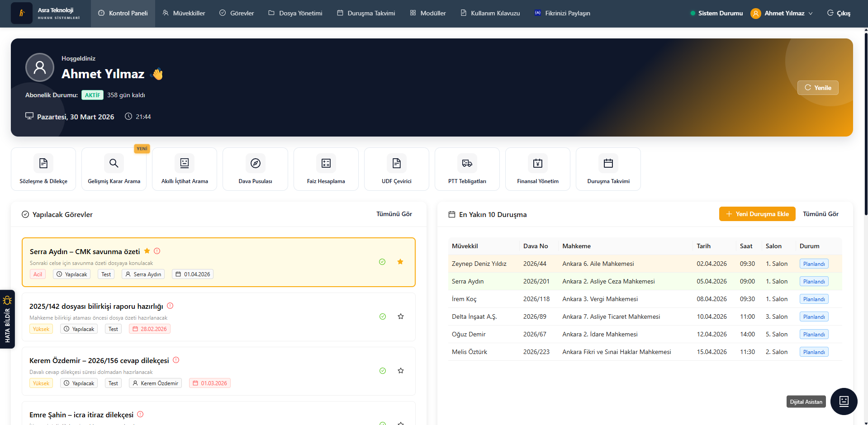Mark 2025/142 bilirkişi raporu task complete
This screenshot has height=425, width=868.
pyautogui.click(x=383, y=316)
